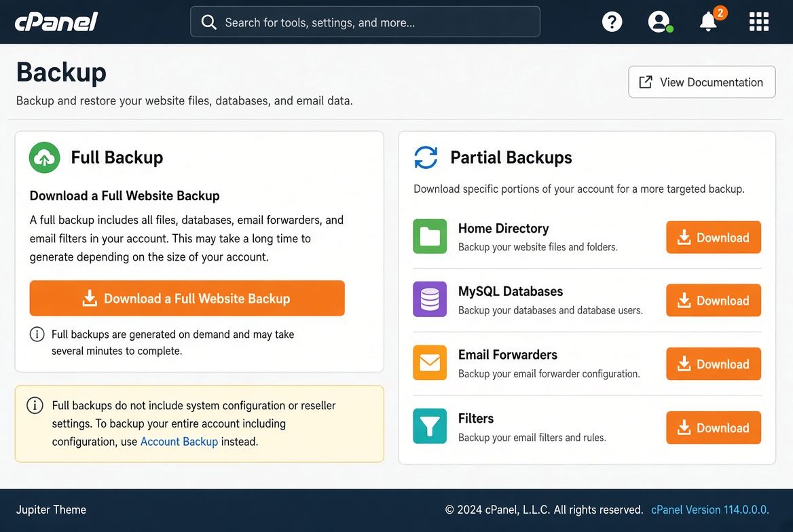Follow the Account Backup link
Image resolution: width=793 pixels, height=532 pixels.
179,442
